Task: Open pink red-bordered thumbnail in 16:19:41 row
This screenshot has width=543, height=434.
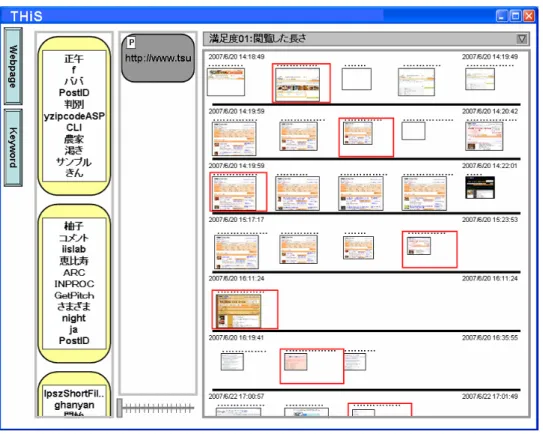Action: pos(312,366)
